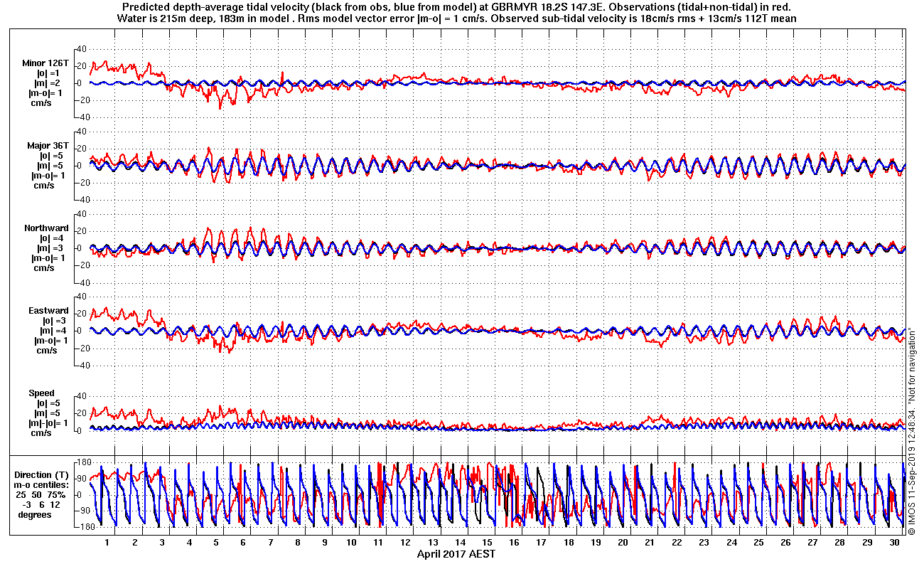
Task: Click the 'April 2017 AEST' axis title
Action: 456,554
